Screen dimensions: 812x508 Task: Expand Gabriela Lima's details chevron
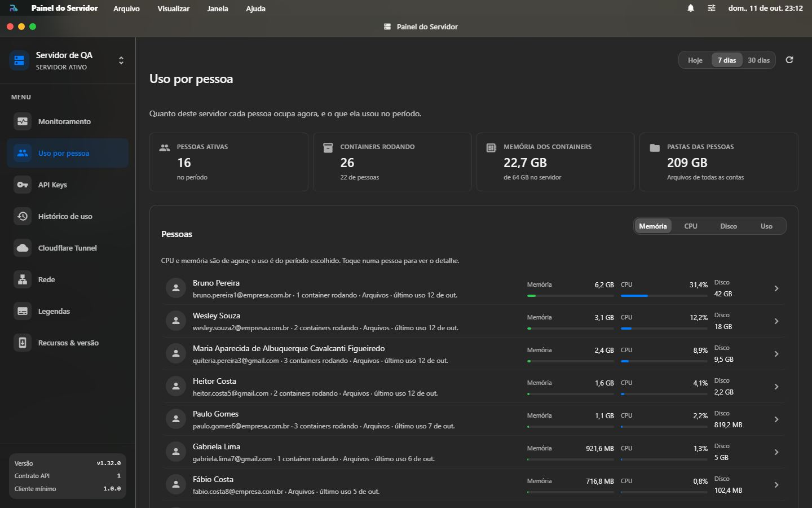click(x=776, y=452)
